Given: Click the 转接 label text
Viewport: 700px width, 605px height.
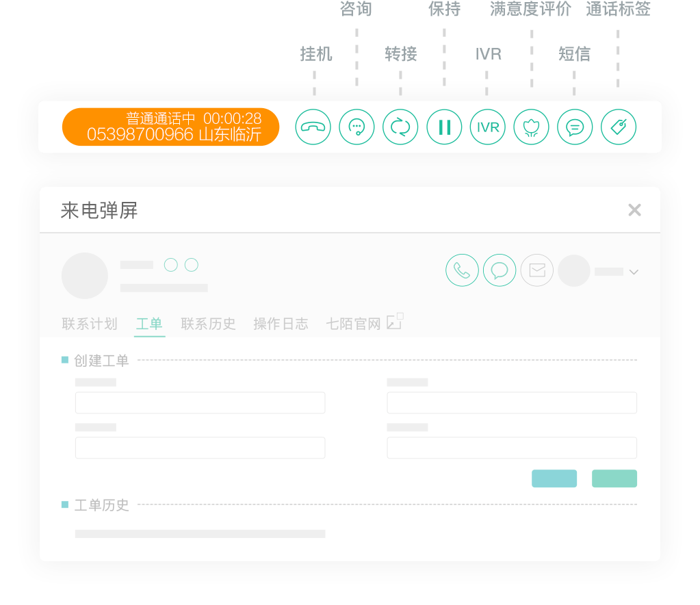Looking at the screenshot, I should [x=401, y=54].
